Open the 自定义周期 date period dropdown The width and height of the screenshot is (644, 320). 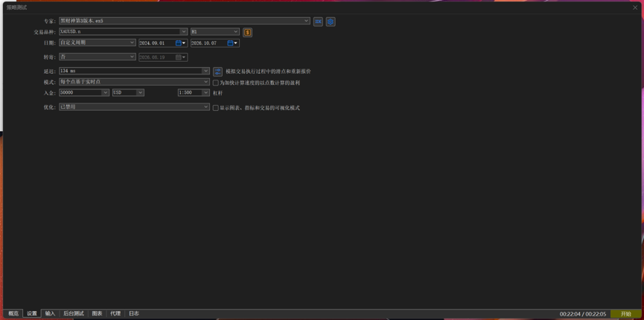(98, 42)
